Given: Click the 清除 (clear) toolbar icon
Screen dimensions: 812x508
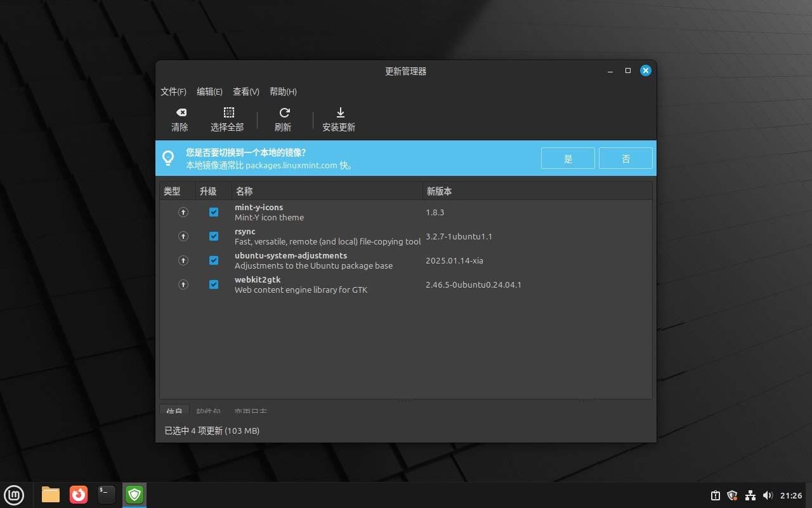Looking at the screenshot, I should pos(181,112).
